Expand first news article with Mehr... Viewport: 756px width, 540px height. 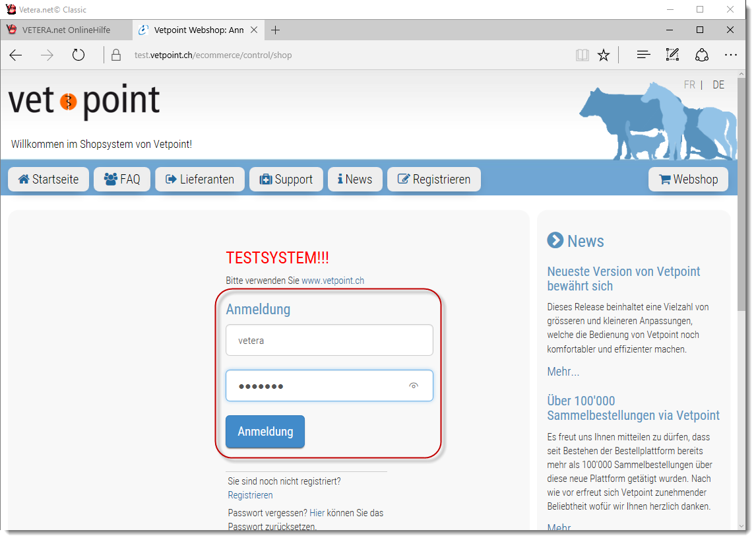click(563, 372)
